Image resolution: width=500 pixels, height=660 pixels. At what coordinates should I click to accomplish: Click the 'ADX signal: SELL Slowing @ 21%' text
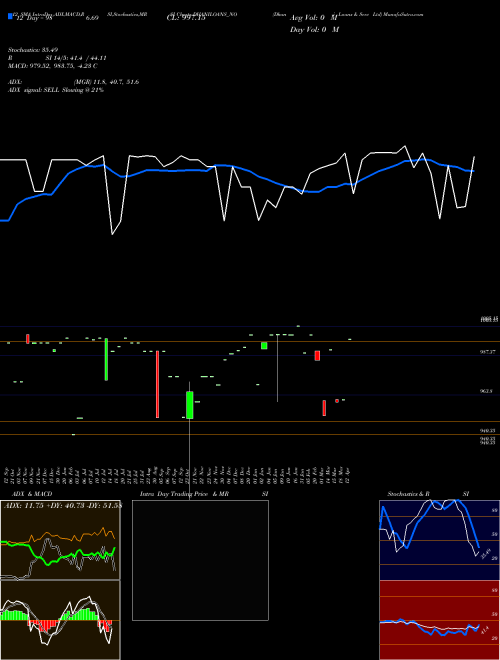[x=56, y=90]
